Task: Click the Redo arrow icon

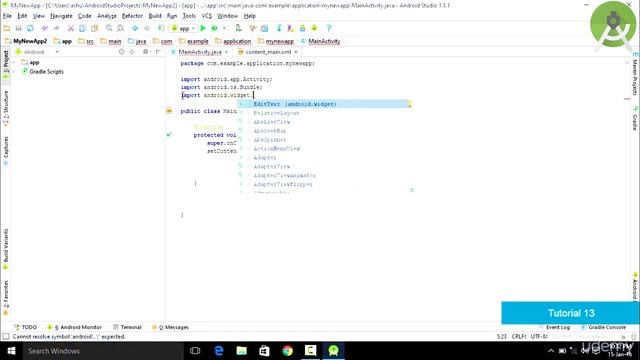Action: click(x=56, y=28)
